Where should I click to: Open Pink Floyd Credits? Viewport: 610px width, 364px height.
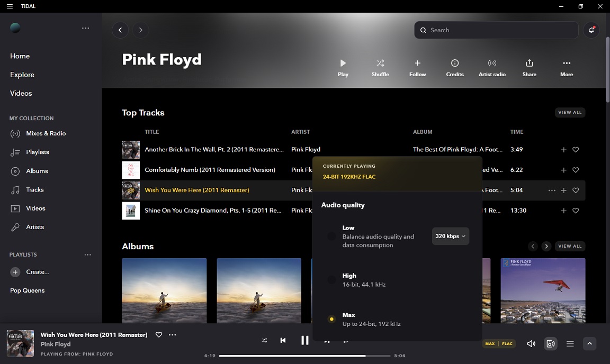tap(455, 68)
